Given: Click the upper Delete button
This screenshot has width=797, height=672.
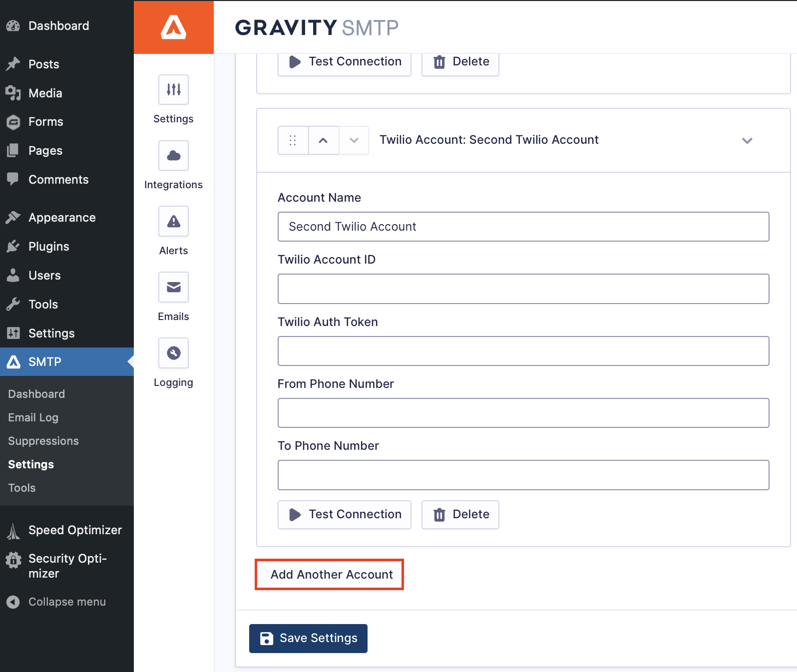Looking at the screenshot, I should pos(460,63).
